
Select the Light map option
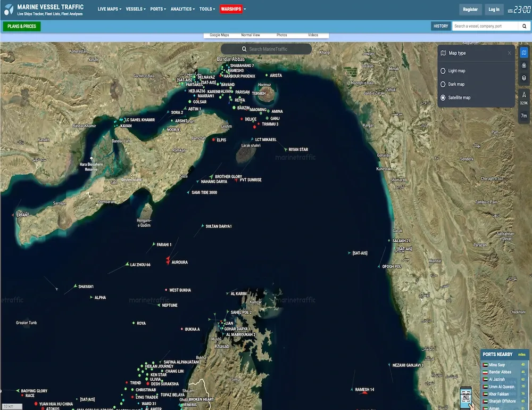pyautogui.click(x=443, y=71)
